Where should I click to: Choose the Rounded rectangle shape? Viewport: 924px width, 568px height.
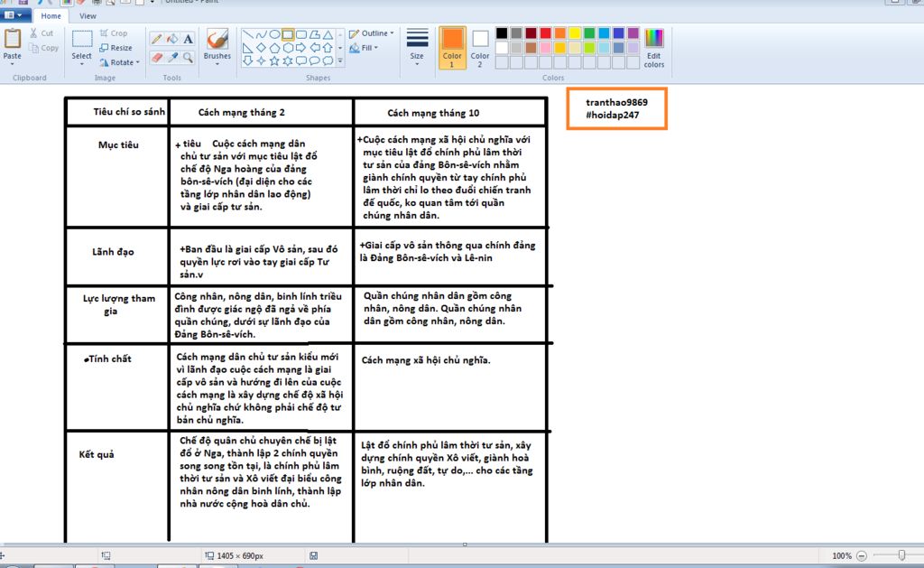click(301, 35)
